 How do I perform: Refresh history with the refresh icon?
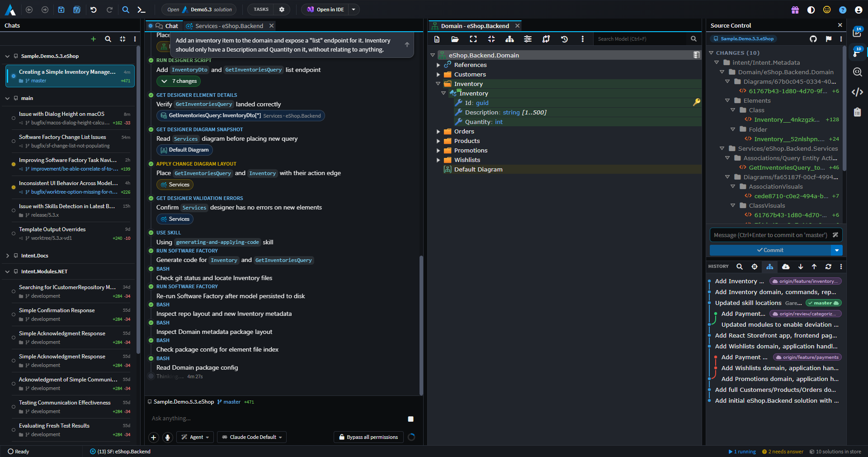828,267
